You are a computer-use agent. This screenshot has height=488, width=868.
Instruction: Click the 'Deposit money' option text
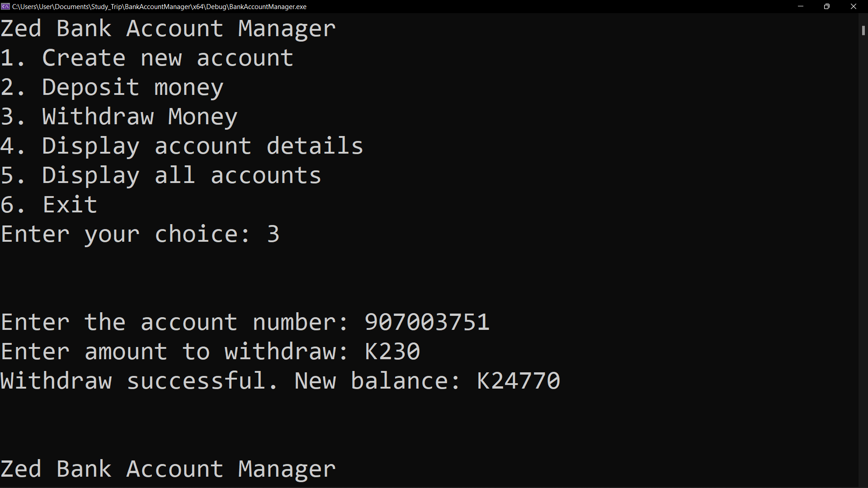tap(133, 88)
